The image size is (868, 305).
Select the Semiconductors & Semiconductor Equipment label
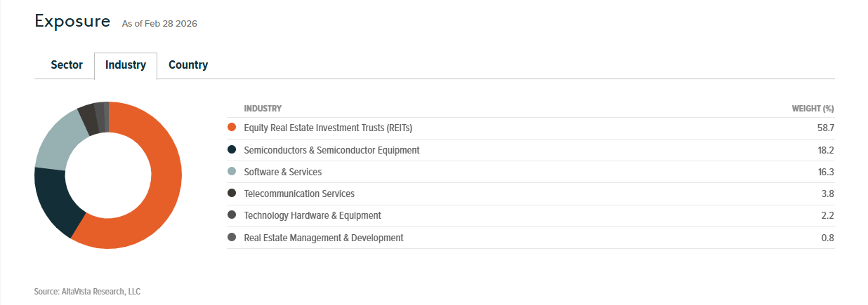point(331,150)
